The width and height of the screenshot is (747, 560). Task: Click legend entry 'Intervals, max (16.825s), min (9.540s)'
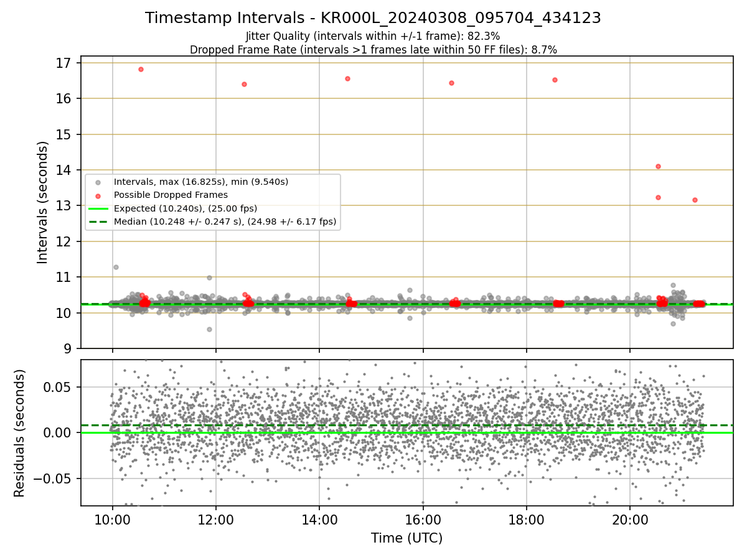click(200, 182)
